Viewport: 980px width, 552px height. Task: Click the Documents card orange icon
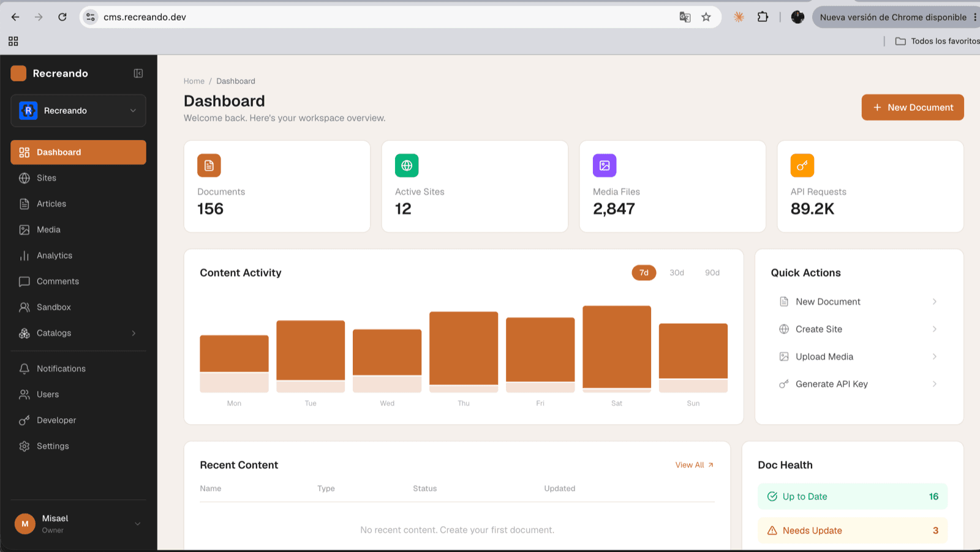[x=209, y=165]
